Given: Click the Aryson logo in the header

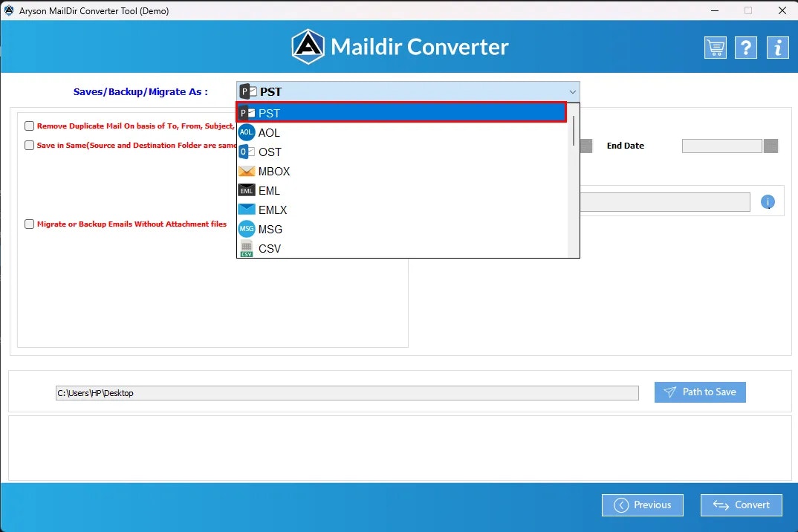Looking at the screenshot, I should click(x=308, y=47).
